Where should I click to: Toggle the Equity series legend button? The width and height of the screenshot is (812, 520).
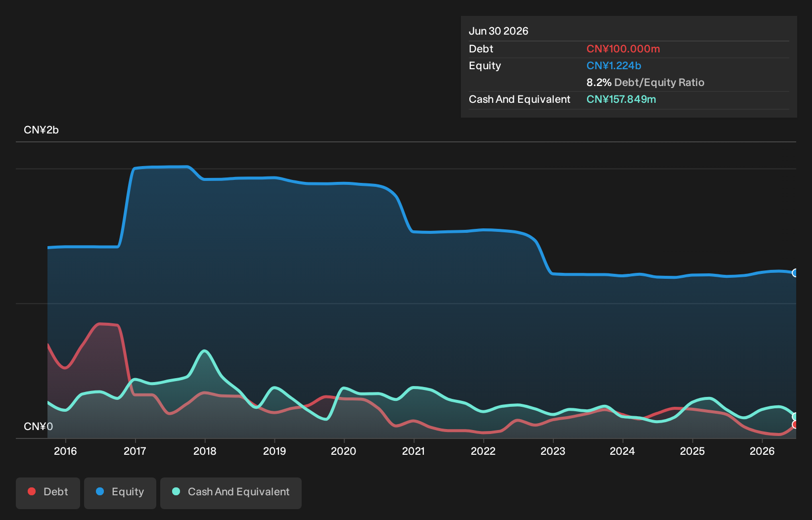[x=120, y=493]
